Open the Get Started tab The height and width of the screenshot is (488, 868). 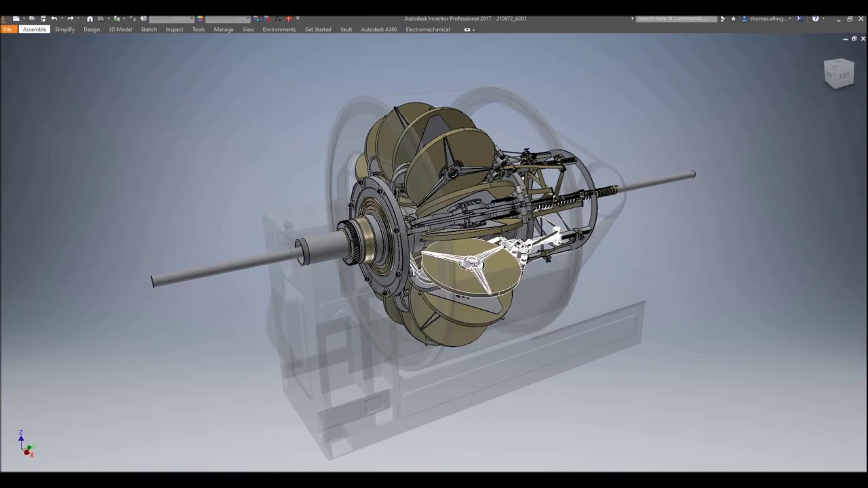tap(318, 29)
